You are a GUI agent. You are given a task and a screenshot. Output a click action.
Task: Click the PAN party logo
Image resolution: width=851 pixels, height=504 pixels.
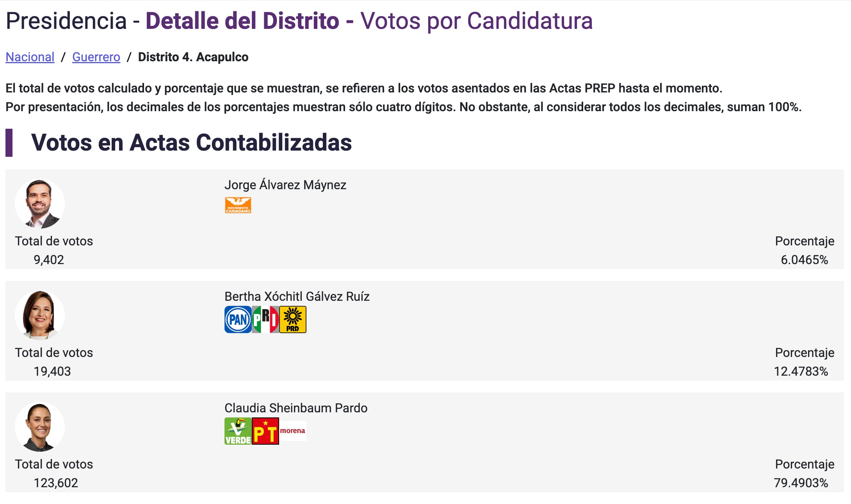(x=238, y=319)
